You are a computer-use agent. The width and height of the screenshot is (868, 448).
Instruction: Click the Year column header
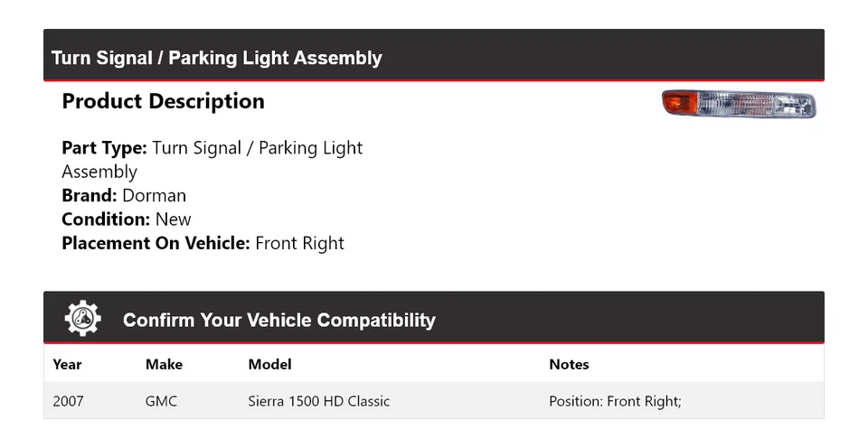[67, 365]
